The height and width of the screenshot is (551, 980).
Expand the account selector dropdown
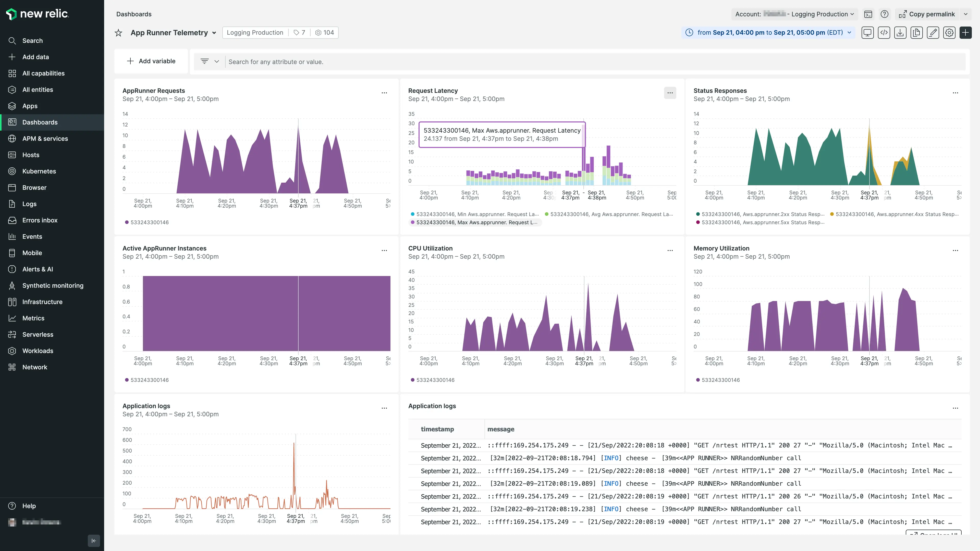(x=794, y=14)
